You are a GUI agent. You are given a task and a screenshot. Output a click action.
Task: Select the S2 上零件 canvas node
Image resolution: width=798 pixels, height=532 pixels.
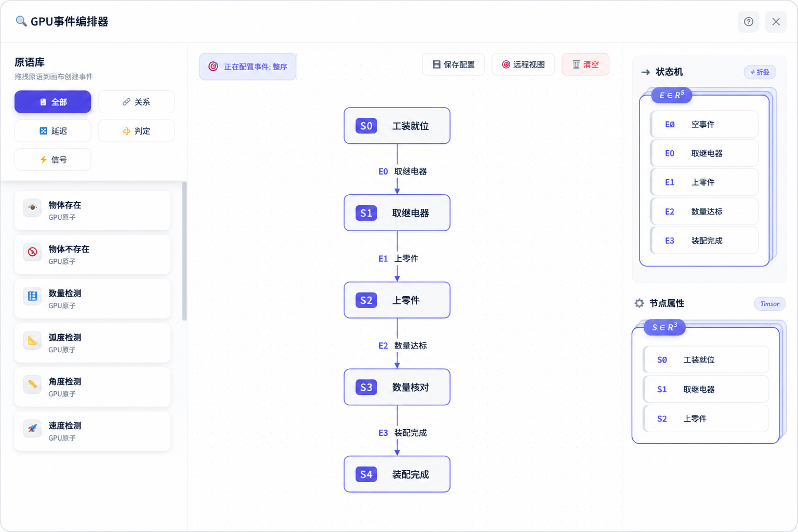point(397,300)
